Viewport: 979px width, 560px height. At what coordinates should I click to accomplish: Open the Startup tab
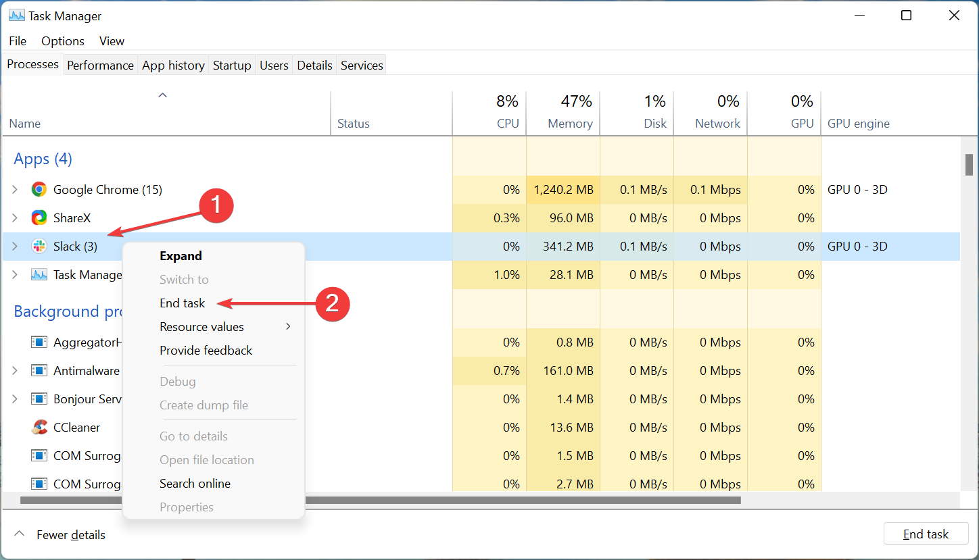pyautogui.click(x=232, y=65)
